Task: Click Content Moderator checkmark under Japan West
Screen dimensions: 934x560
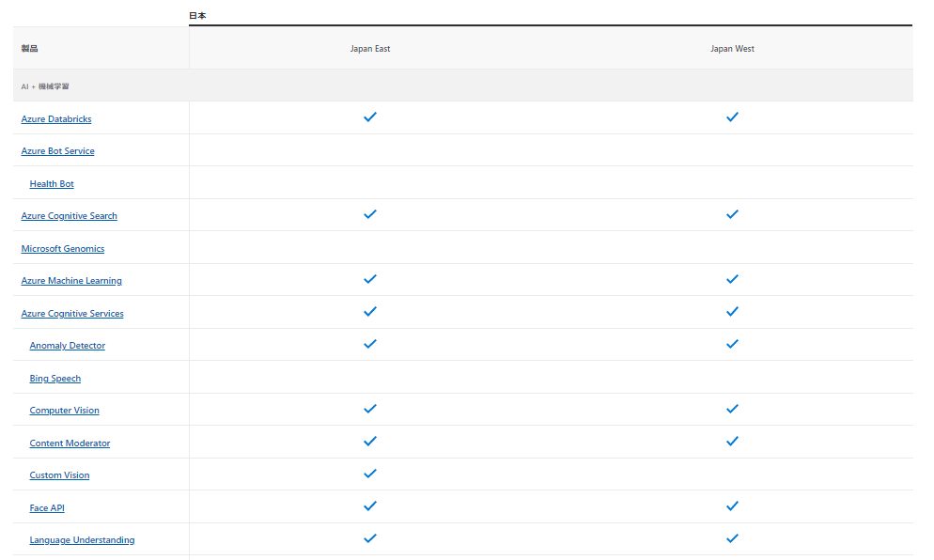Action: [732, 441]
